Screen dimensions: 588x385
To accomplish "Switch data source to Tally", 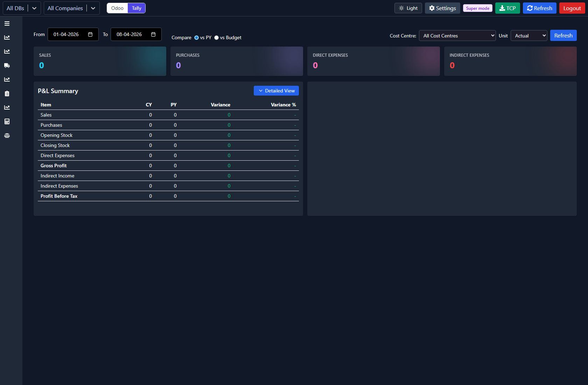I will [136, 8].
